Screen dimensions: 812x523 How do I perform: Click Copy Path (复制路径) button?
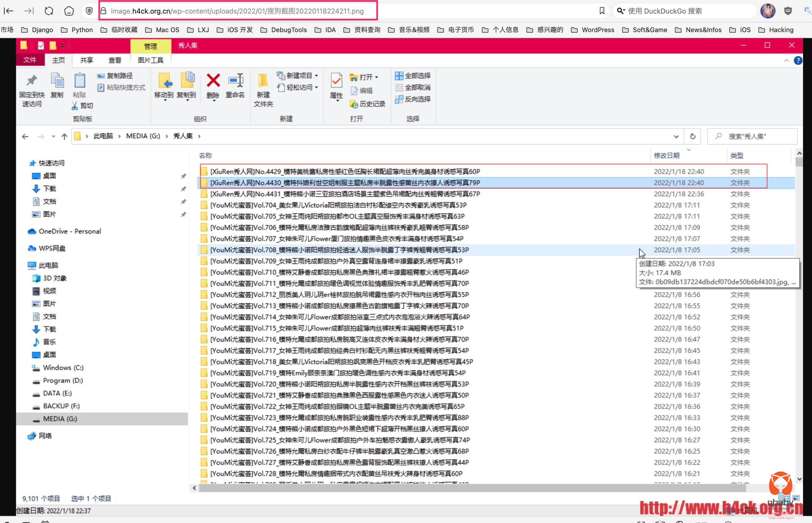pyautogui.click(x=115, y=76)
